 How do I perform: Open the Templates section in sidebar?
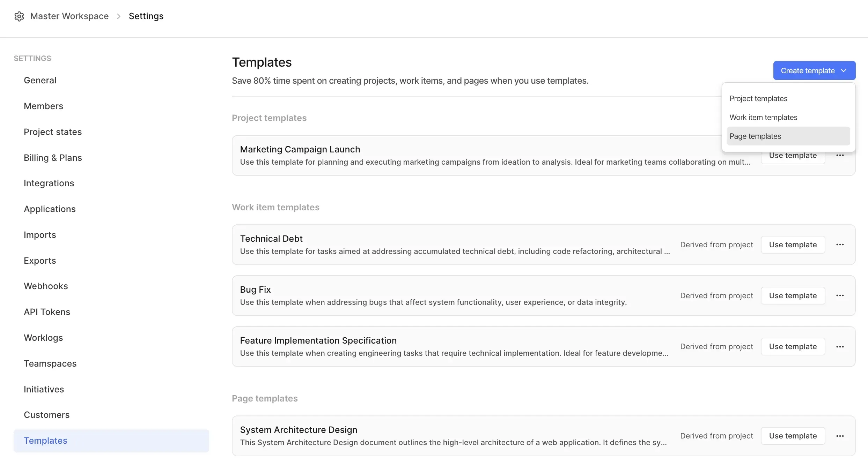[45, 441]
